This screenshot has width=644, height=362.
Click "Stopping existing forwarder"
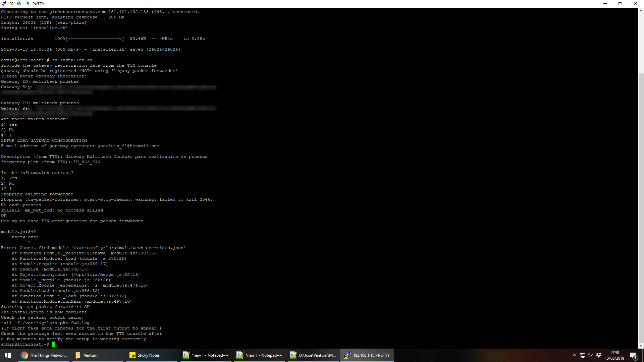(x=37, y=194)
